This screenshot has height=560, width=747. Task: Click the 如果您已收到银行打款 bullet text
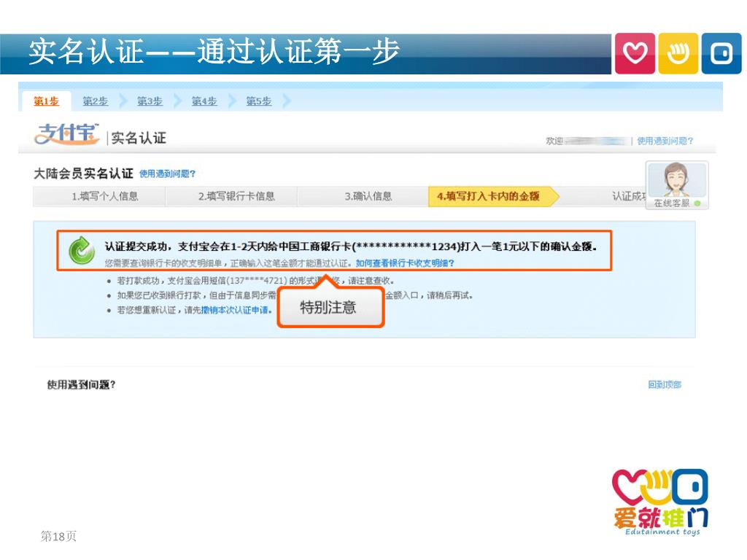coord(295,295)
